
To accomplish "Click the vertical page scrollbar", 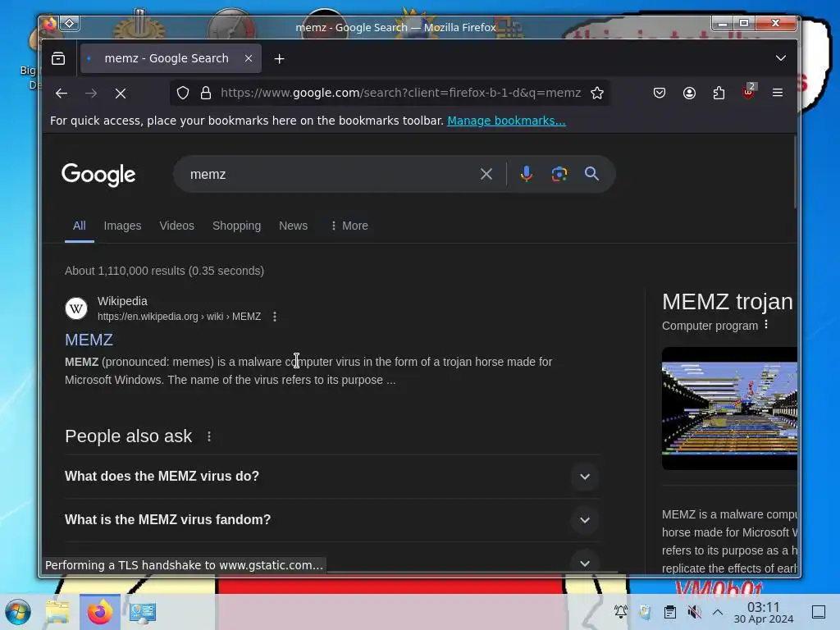I will click(x=796, y=173).
